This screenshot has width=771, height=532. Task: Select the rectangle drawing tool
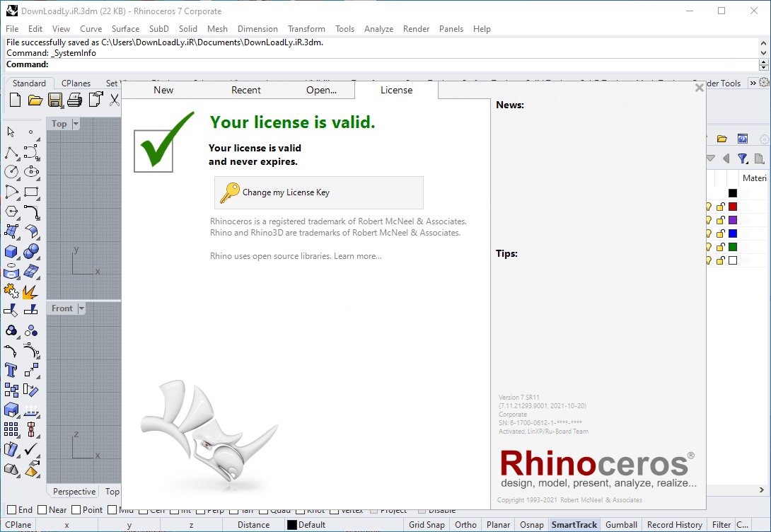[32, 192]
